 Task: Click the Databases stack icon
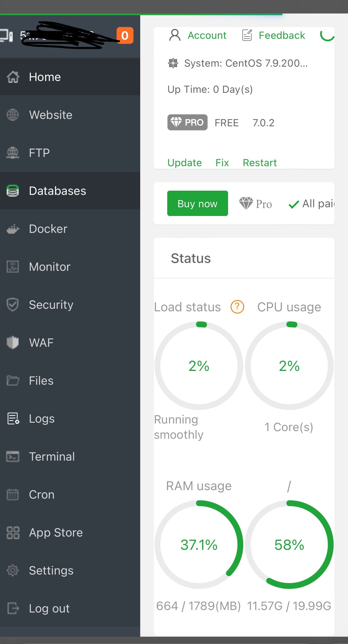[x=13, y=191]
